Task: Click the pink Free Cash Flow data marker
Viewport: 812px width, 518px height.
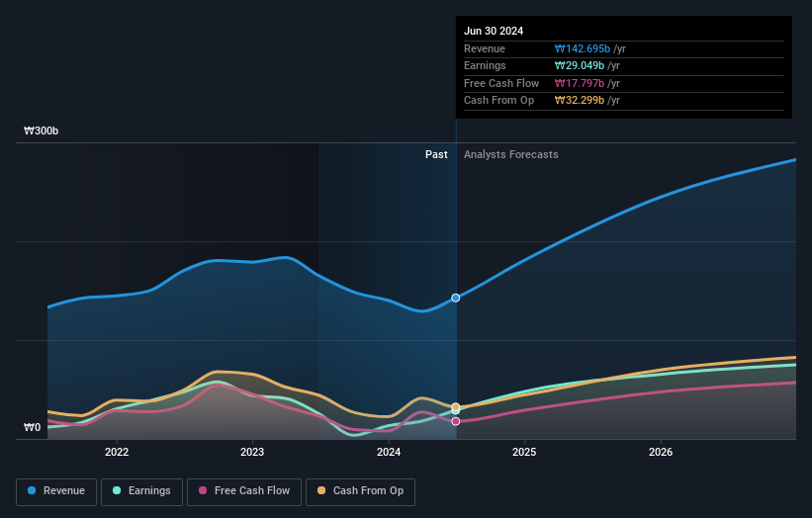Action: pyautogui.click(x=456, y=421)
